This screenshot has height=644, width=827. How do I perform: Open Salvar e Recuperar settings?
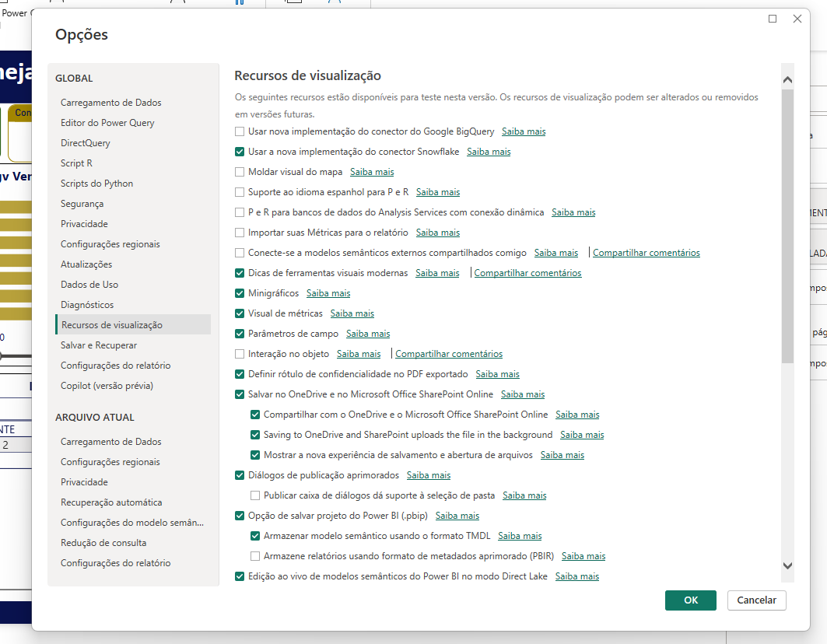tap(133, 345)
